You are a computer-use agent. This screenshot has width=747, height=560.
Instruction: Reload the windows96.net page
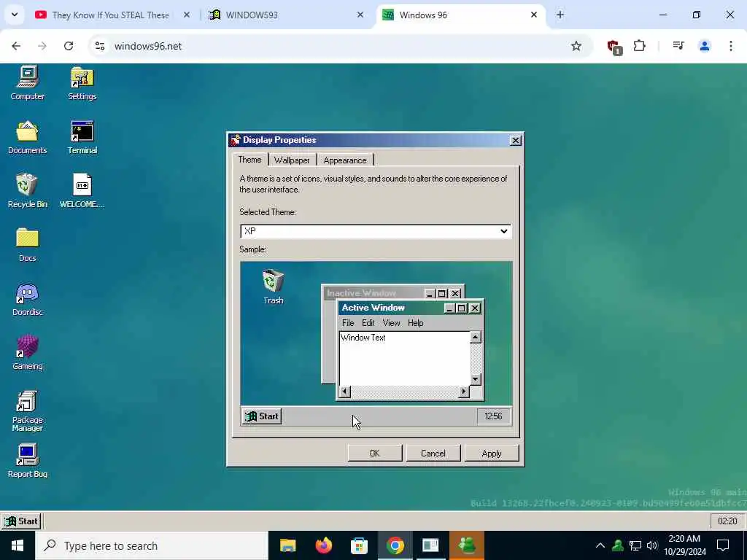point(69,46)
